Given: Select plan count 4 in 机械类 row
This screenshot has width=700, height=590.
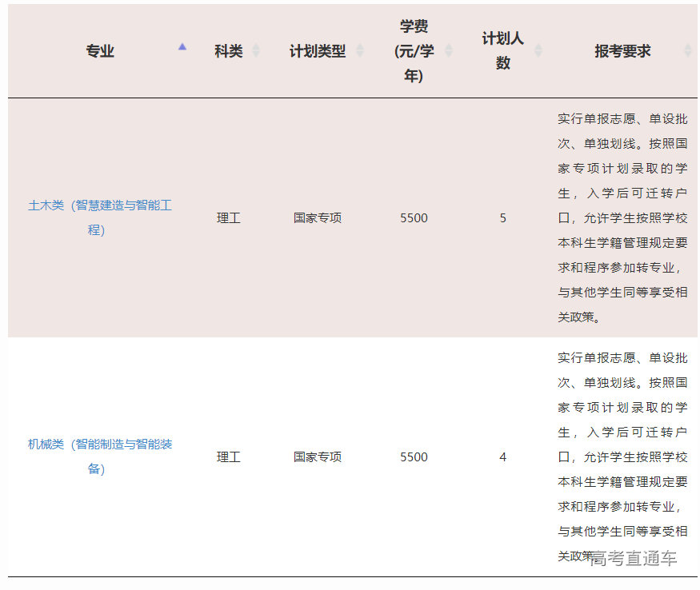Looking at the screenshot, I should [502, 457].
